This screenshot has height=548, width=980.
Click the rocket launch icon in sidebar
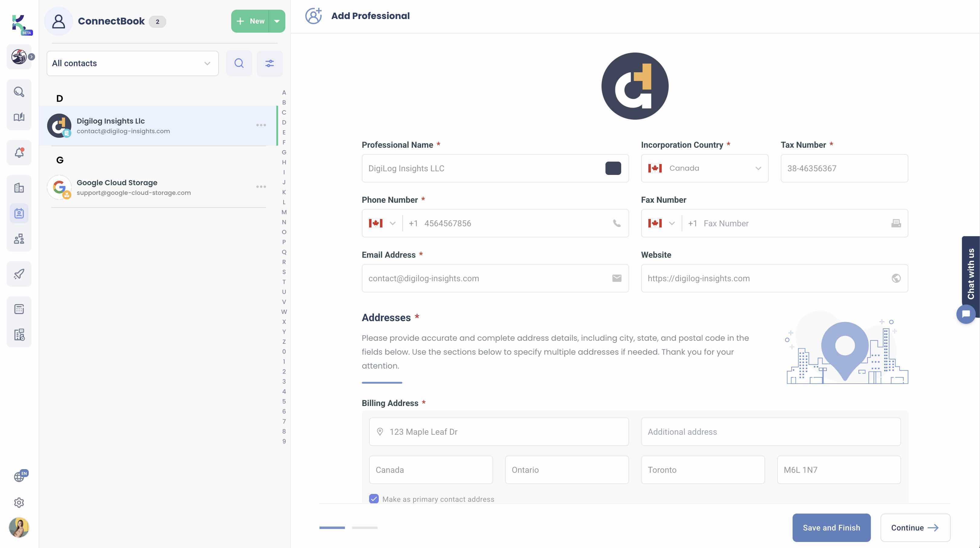click(19, 274)
